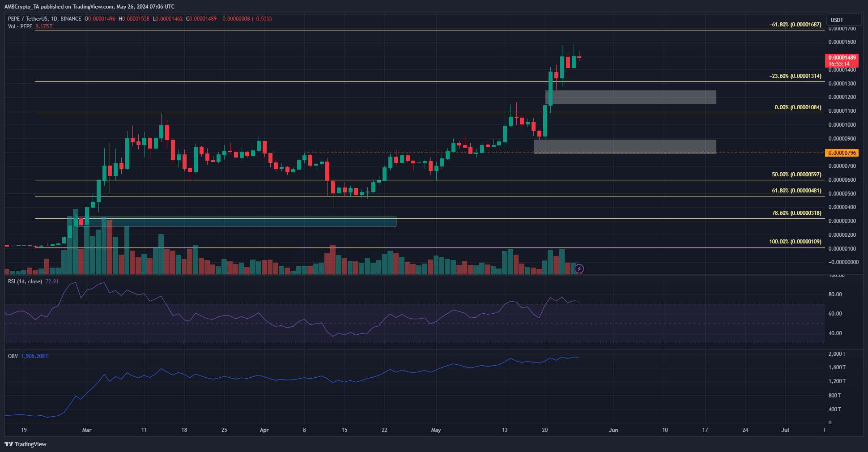Image resolution: width=868 pixels, height=452 pixels.
Task: Click the purple lightning bolt icon
Action: pos(579,269)
